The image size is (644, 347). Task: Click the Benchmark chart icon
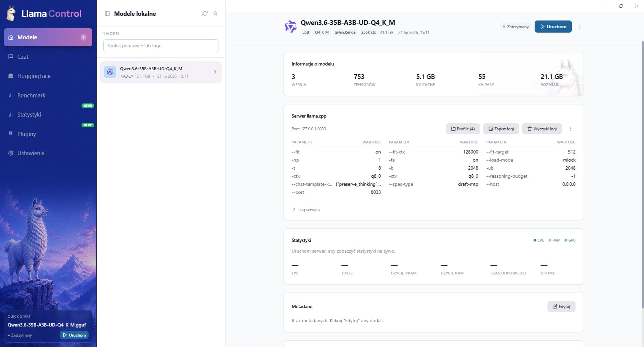[11, 95]
